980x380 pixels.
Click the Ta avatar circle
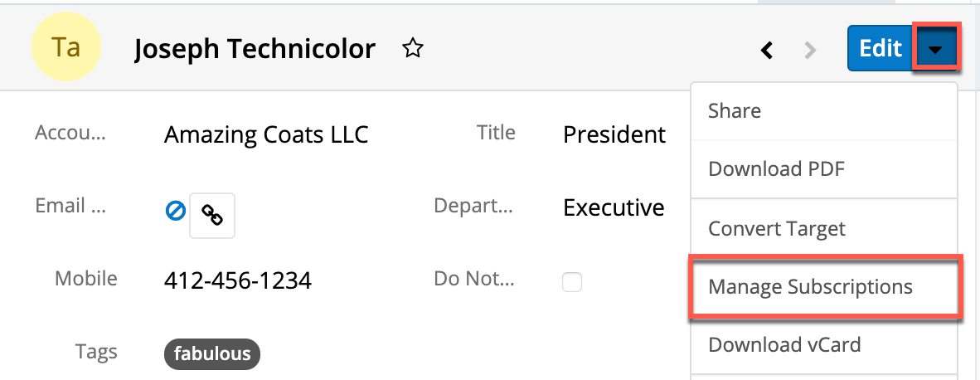65,49
